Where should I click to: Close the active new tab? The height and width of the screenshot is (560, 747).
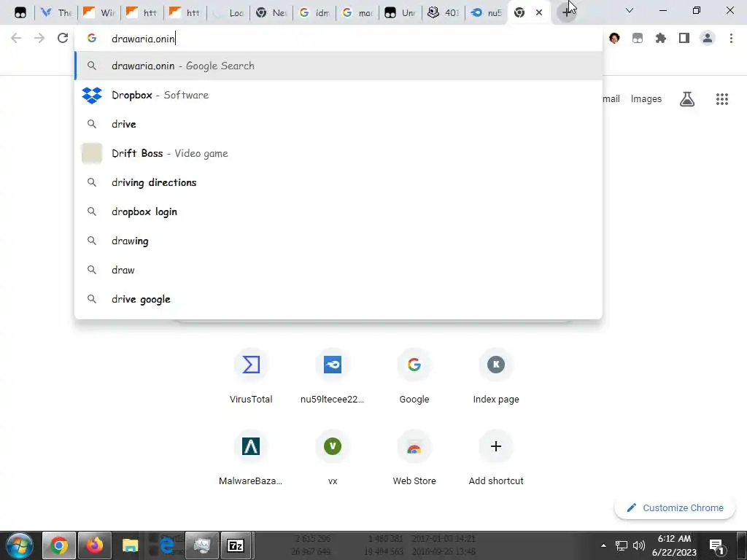click(x=539, y=12)
